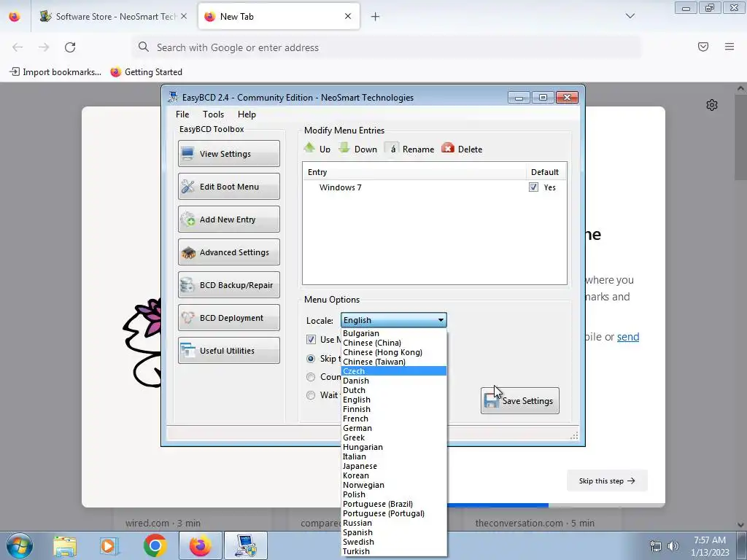This screenshot has width=747, height=560.
Task: Reload the current page in Firefox
Action: click(x=70, y=47)
